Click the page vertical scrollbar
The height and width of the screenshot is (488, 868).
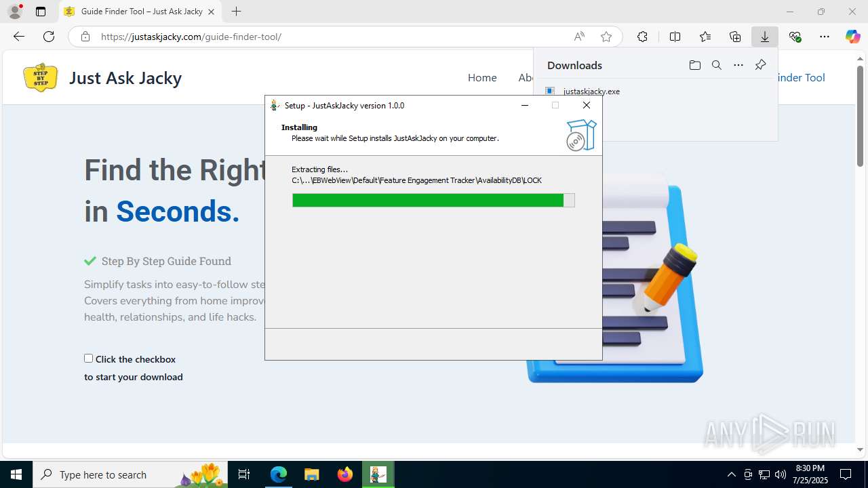click(860, 115)
